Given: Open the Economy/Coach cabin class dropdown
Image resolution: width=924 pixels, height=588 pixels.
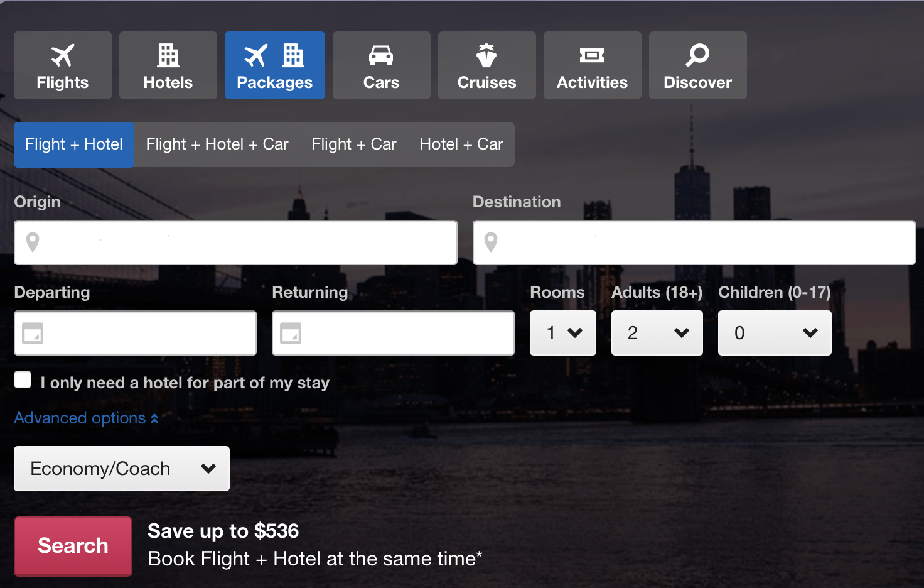Looking at the screenshot, I should (122, 469).
